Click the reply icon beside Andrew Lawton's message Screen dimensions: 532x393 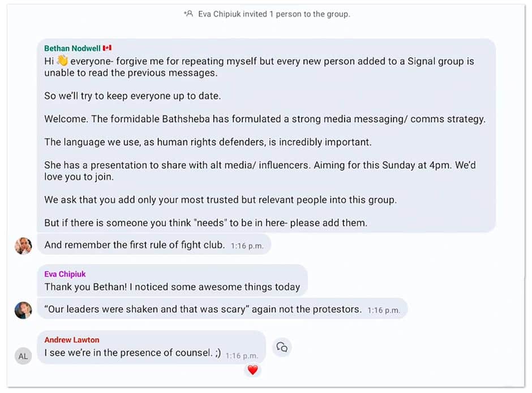point(282,347)
